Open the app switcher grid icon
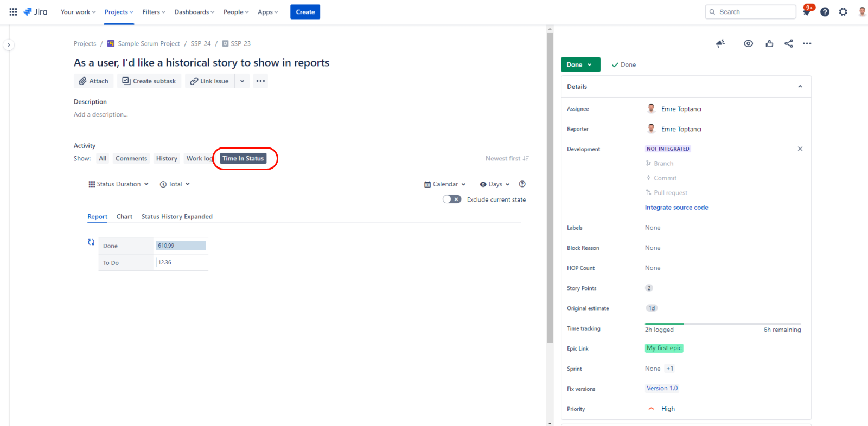 (x=13, y=12)
